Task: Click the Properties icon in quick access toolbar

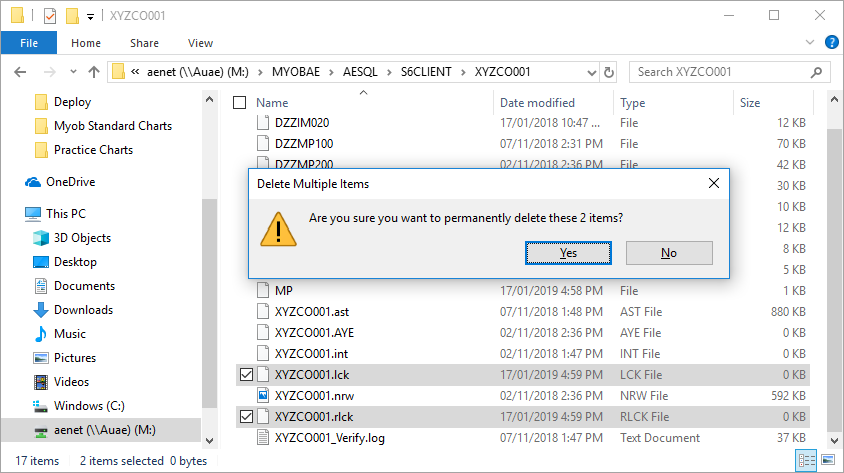Action: 47,16
